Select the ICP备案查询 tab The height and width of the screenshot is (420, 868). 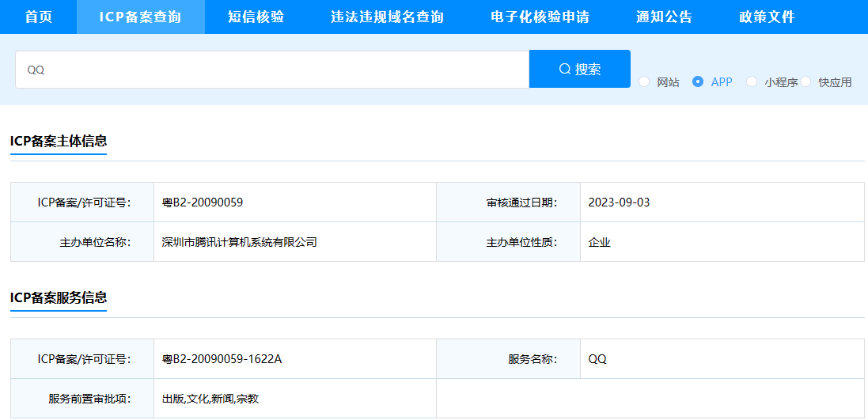tap(141, 17)
